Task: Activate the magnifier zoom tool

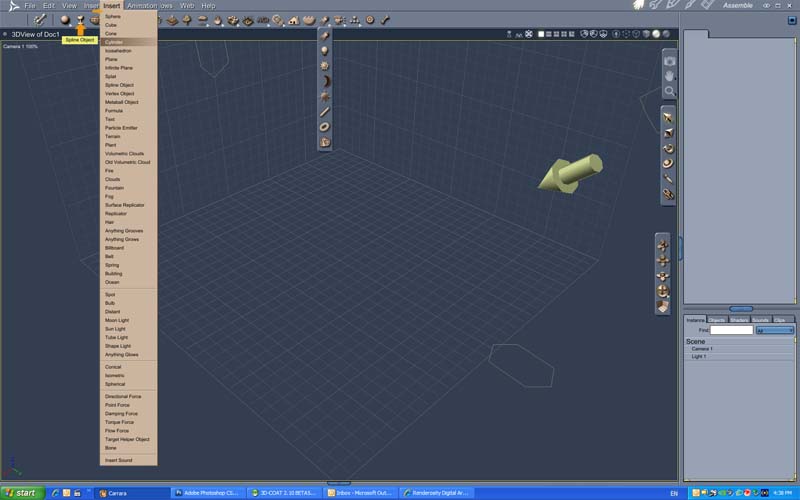Action: tap(669, 91)
